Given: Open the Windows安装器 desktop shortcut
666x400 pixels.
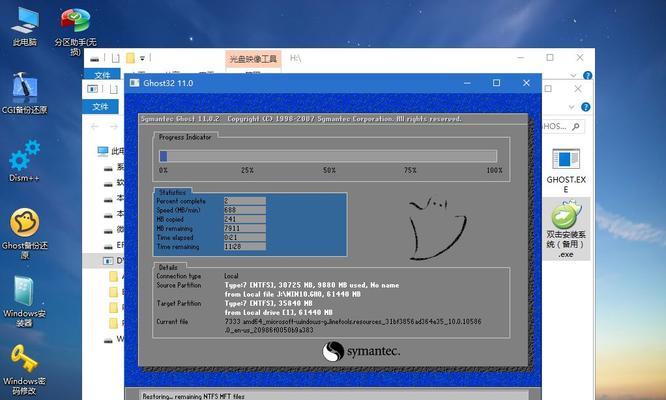Looking at the screenshot, I should point(24,299).
